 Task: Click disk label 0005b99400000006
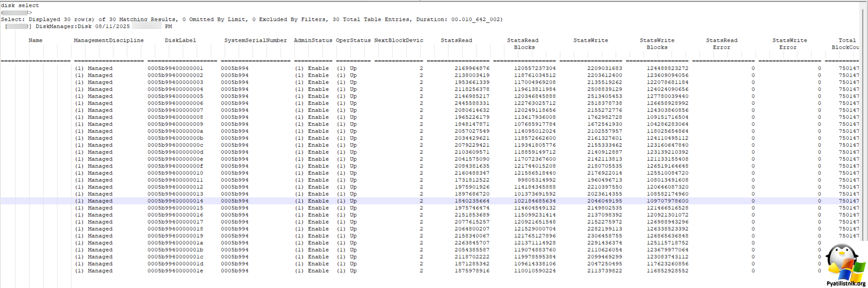click(175, 103)
